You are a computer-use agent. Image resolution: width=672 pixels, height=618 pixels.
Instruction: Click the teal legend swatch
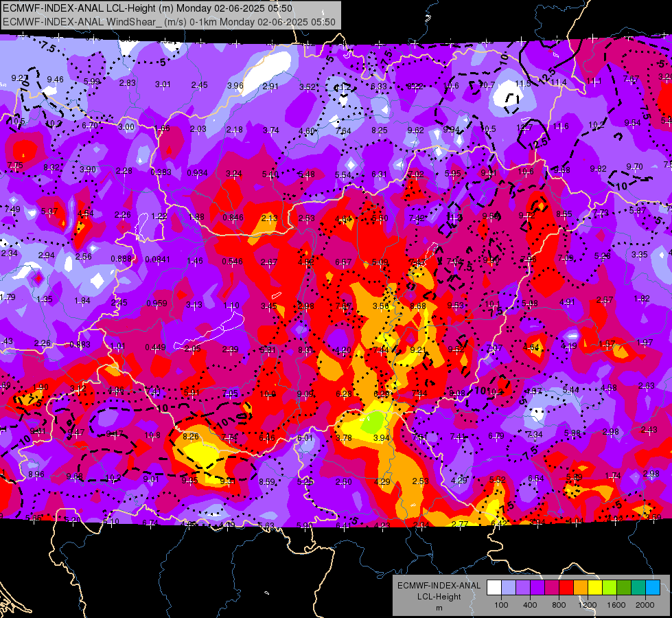tap(638, 588)
